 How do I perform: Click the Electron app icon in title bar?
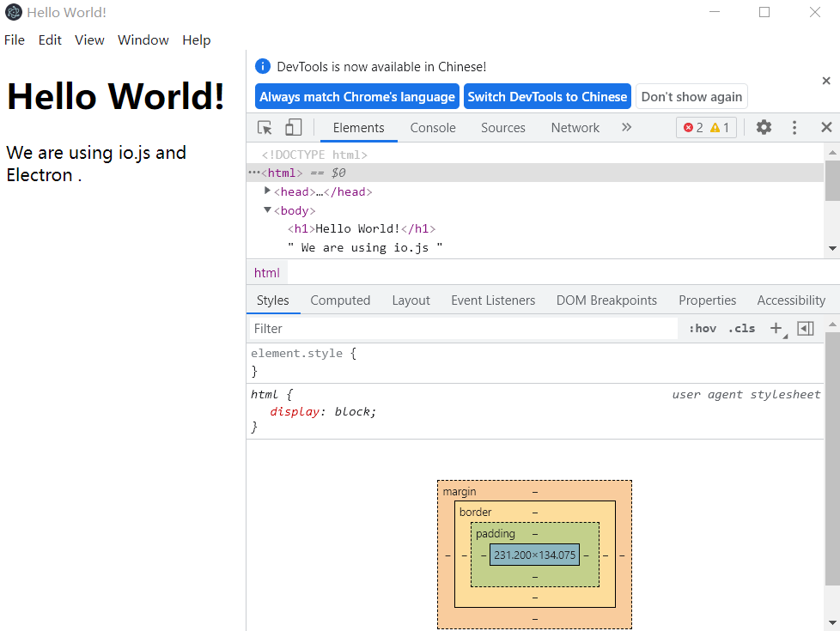coord(13,12)
